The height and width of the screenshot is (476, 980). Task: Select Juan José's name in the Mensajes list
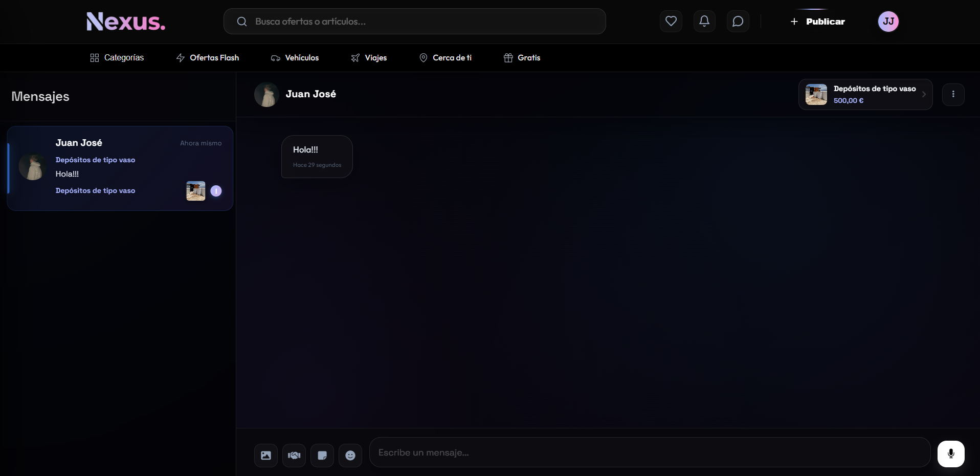click(79, 143)
